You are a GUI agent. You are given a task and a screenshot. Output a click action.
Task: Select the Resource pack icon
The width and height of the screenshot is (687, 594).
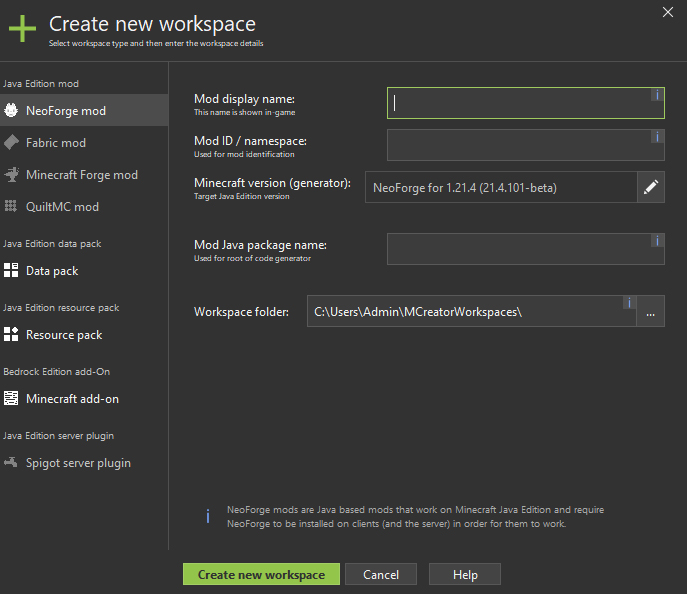11,334
